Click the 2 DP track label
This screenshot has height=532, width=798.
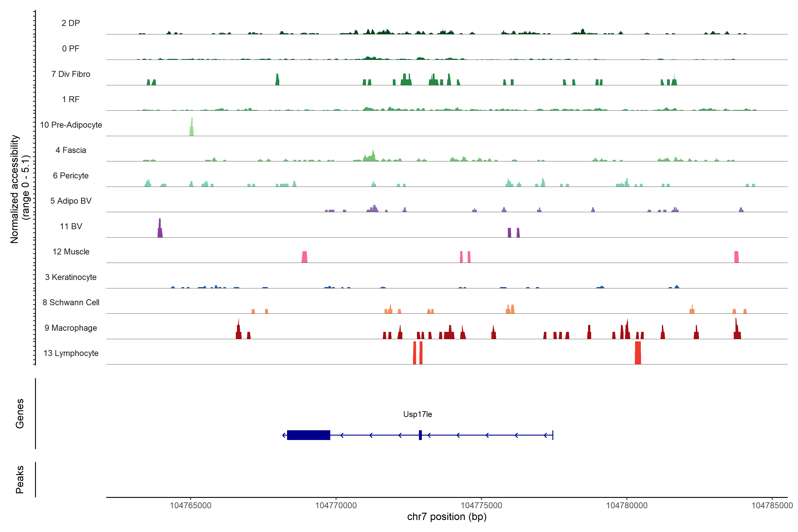pyautogui.click(x=70, y=23)
